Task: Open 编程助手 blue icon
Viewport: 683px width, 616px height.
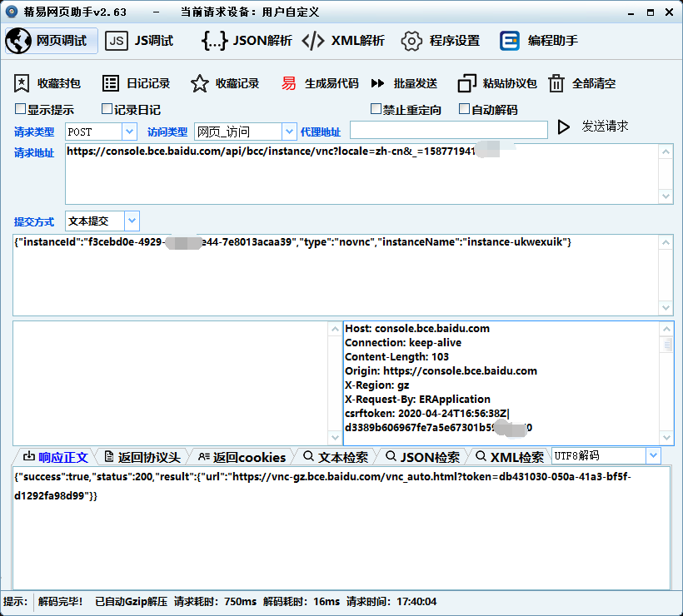Action: pyautogui.click(x=510, y=41)
